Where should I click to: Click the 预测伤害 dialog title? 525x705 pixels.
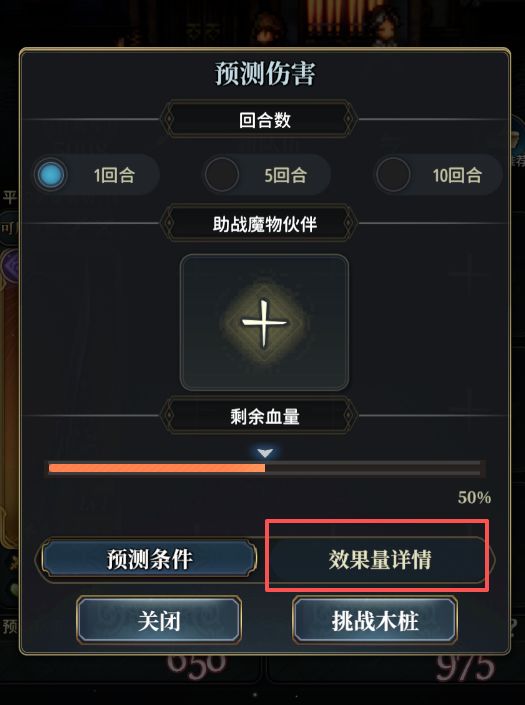click(265, 73)
